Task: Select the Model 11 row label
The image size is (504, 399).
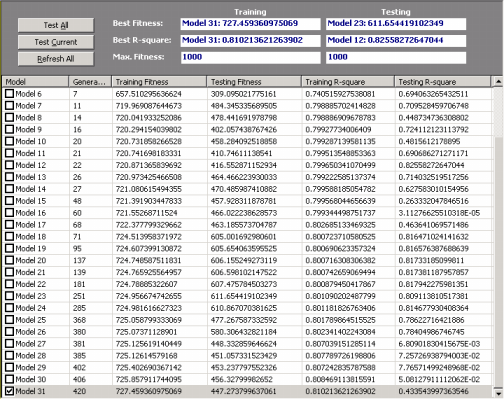Action: 30,153
